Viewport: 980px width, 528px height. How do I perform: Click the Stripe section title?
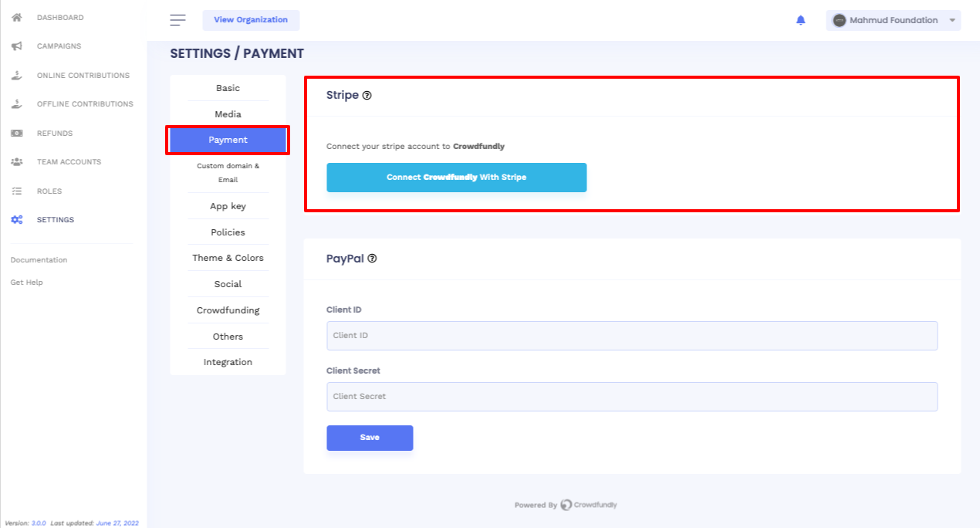click(x=343, y=96)
